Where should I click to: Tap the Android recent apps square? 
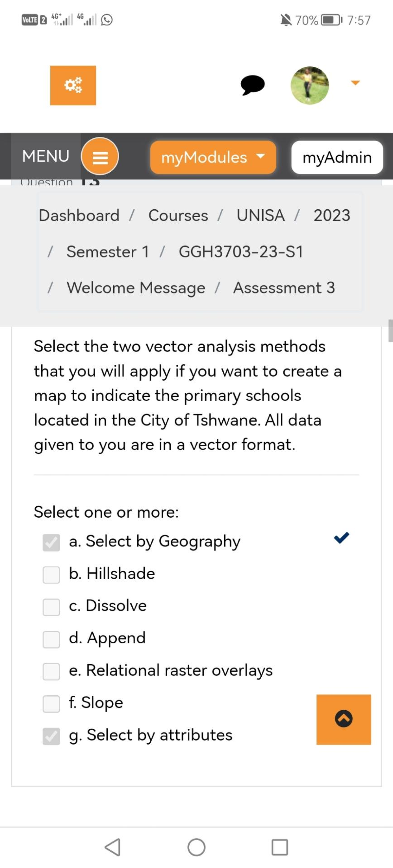point(280,847)
